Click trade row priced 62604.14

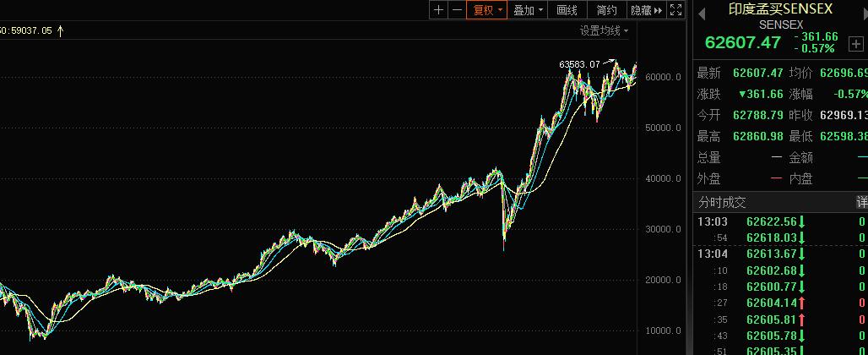click(780, 303)
